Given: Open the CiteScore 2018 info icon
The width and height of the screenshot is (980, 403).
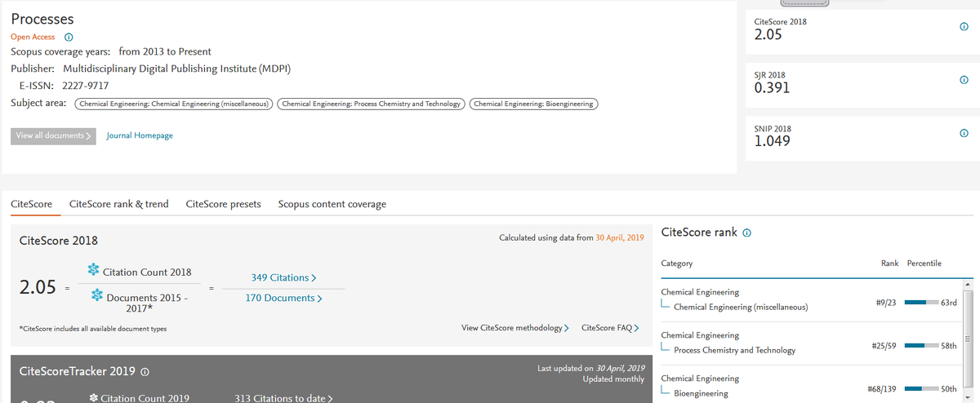Looking at the screenshot, I should tap(964, 27).
